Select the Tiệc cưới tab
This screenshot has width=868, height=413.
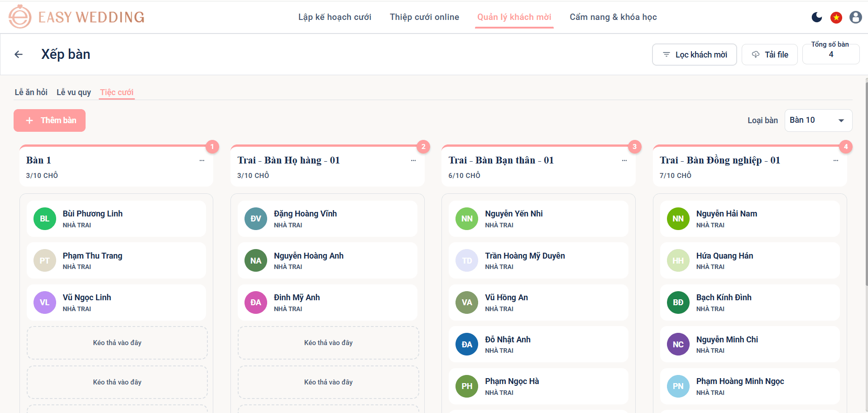click(x=117, y=92)
